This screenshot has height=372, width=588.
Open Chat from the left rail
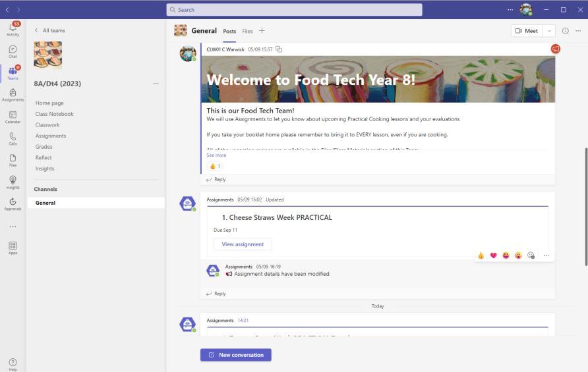tap(13, 52)
